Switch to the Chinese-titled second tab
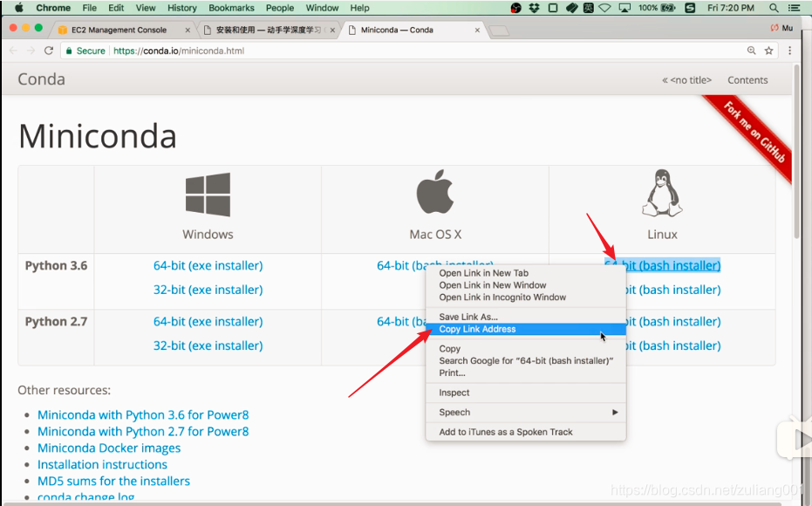Viewport: 812px width, 506px height. tap(269, 30)
